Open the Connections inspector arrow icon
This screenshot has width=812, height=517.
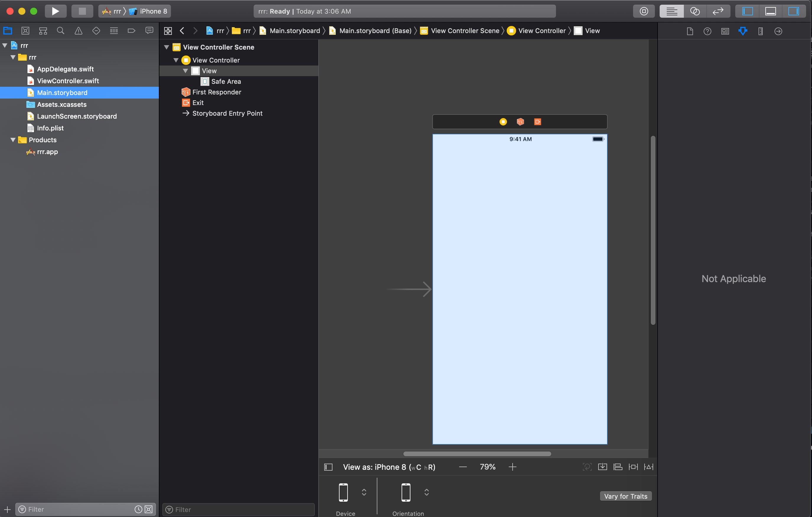(778, 31)
